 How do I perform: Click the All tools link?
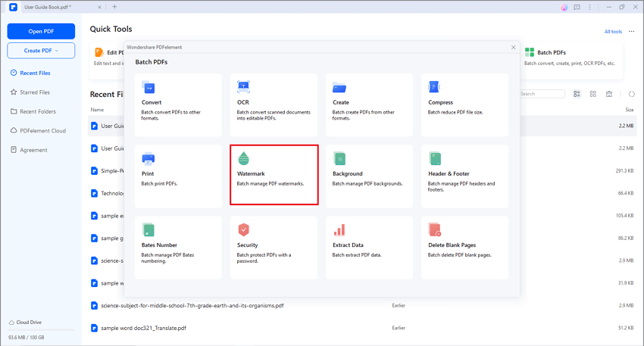pos(613,32)
